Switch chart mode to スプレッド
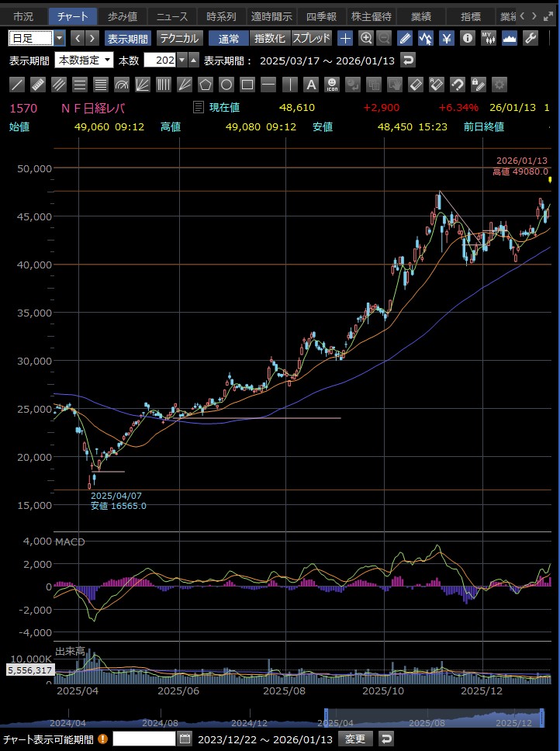Image resolution: width=560 pixels, height=751 pixels. [x=311, y=38]
